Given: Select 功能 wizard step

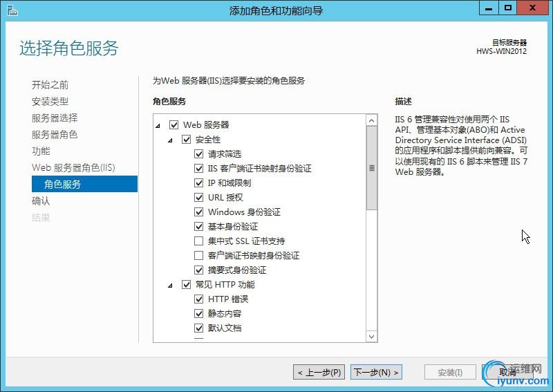Looking at the screenshot, I should 41,151.
